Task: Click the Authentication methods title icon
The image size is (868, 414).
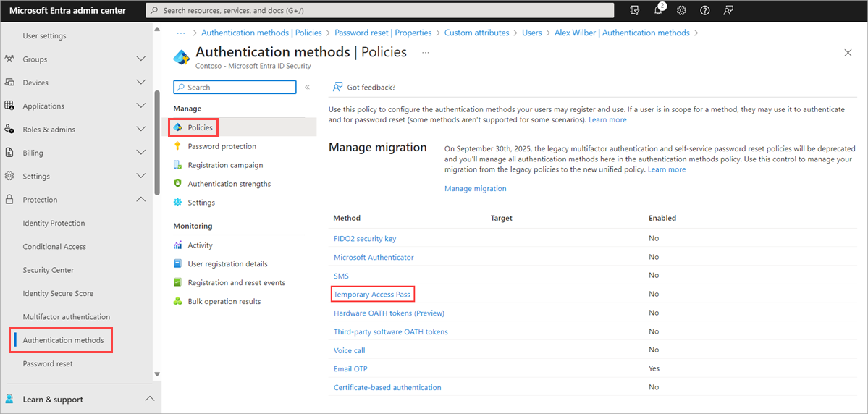Action: coord(182,56)
